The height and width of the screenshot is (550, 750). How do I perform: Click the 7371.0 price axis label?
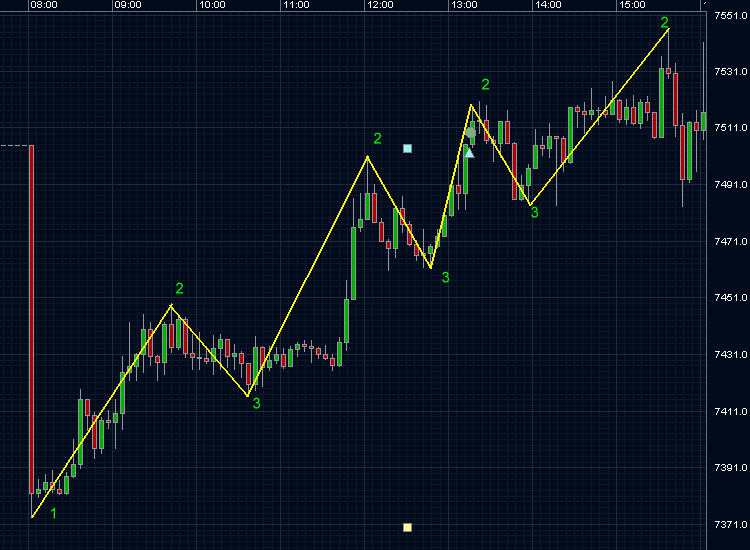tap(730, 524)
